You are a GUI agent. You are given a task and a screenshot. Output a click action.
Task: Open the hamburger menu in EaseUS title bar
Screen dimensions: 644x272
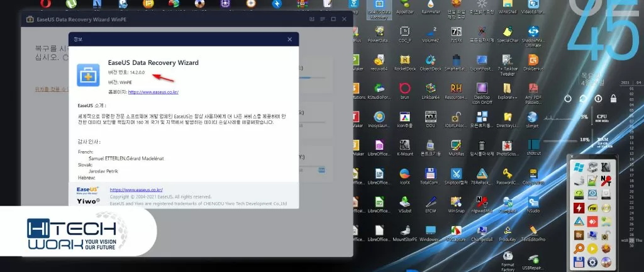point(323,20)
